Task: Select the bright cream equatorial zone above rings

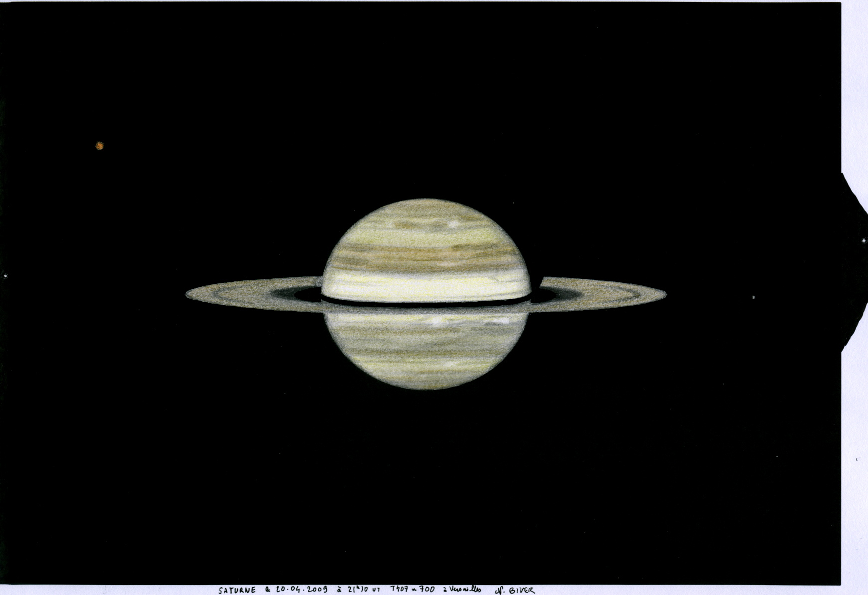Action: [424, 286]
